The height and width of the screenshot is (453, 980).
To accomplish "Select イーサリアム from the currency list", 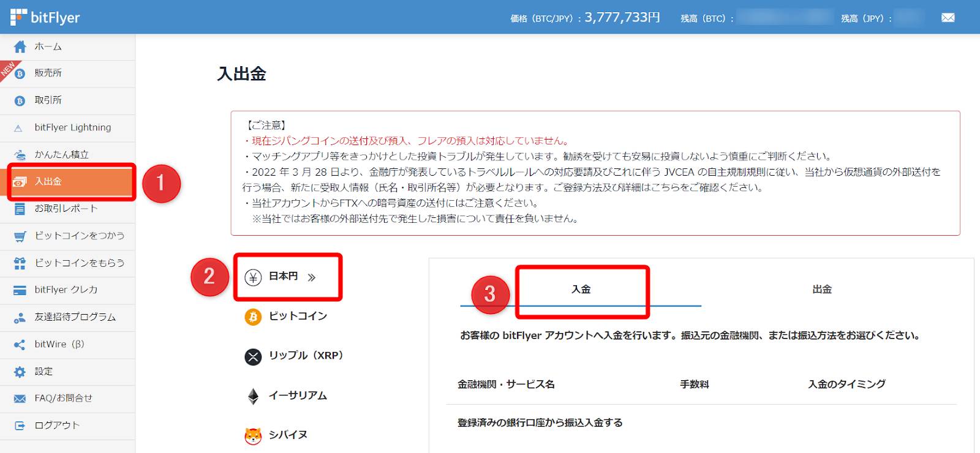I will (298, 395).
